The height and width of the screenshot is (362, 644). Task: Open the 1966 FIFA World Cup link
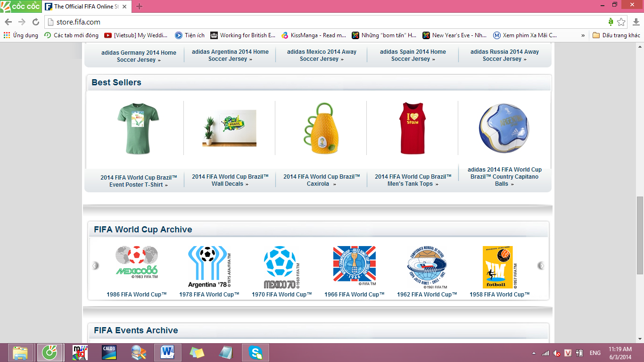point(355,295)
